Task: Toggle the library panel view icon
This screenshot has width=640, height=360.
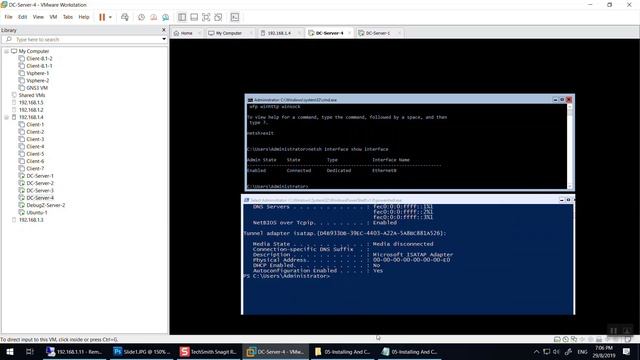Action: click(182, 17)
